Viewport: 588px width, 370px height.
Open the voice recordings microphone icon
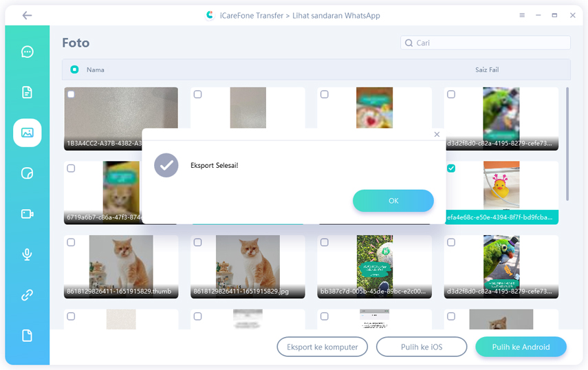(28, 254)
